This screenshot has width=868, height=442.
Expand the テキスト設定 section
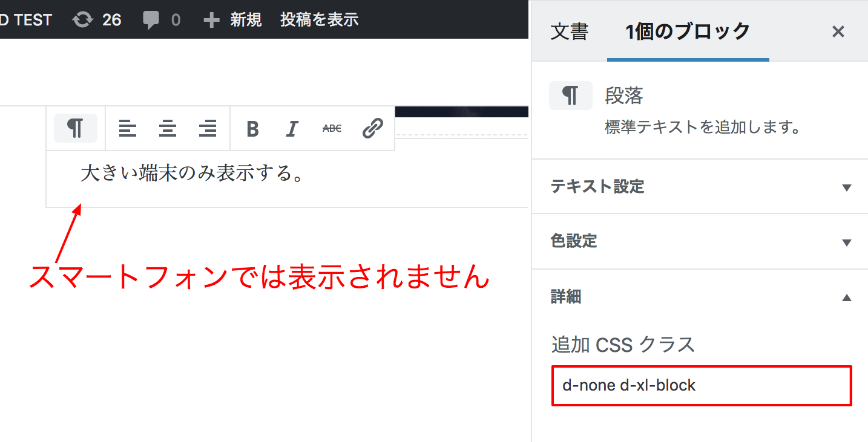(x=700, y=187)
